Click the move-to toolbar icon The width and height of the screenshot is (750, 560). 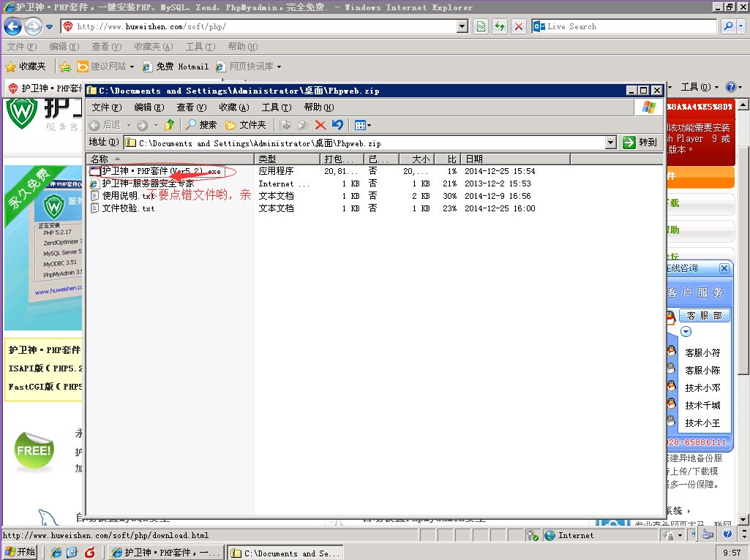(x=285, y=125)
